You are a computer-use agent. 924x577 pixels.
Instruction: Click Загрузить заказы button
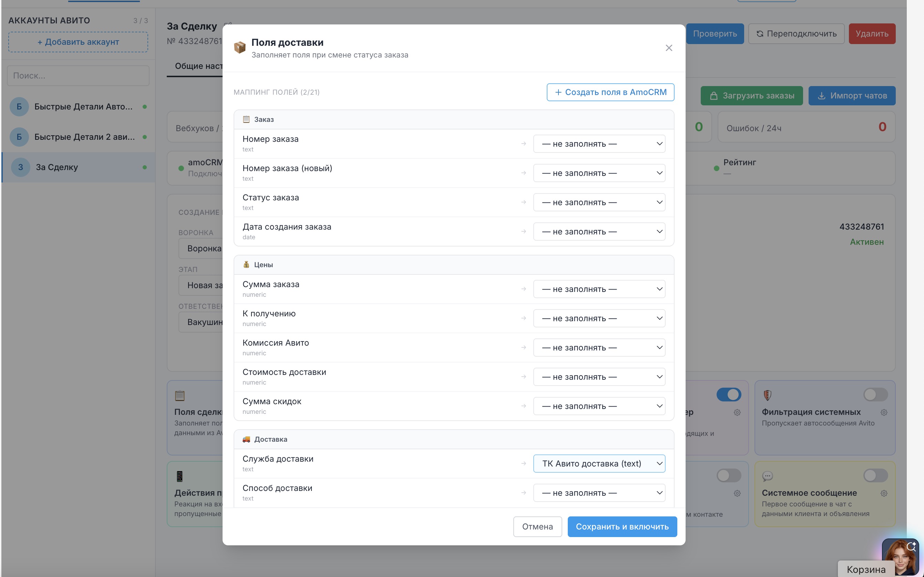pyautogui.click(x=751, y=96)
